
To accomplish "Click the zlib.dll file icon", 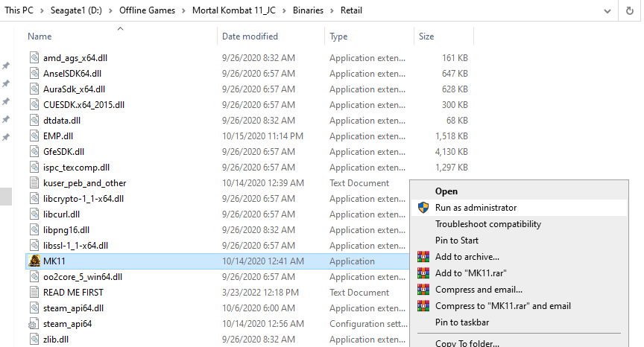I will tap(34, 340).
